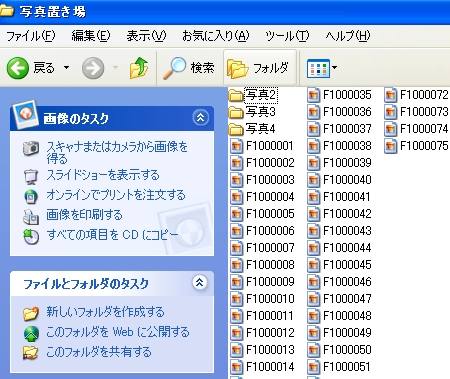Select file name F1000074
450x379 pixels.
click(x=424, y=129)
